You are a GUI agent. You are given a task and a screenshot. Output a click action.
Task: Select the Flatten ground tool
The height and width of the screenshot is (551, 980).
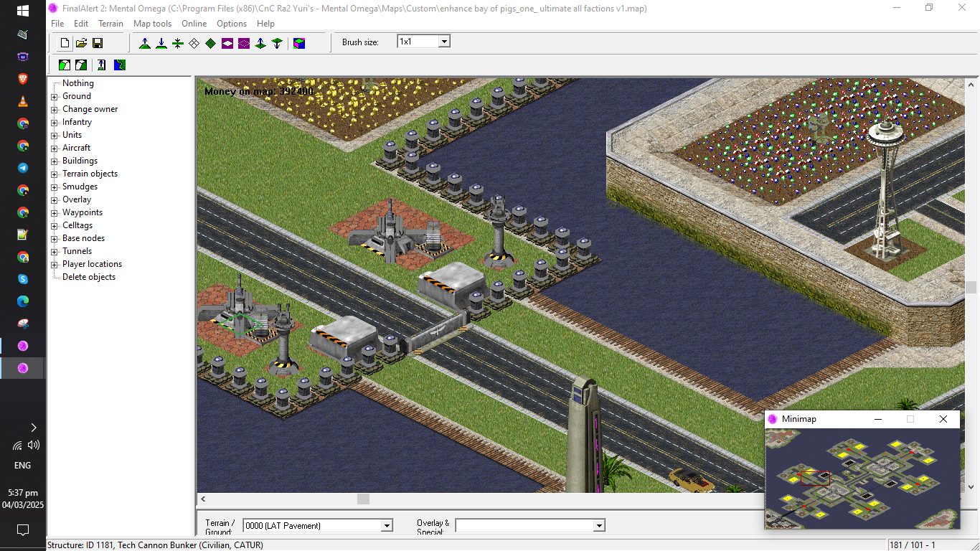click(x=178, y=43)
